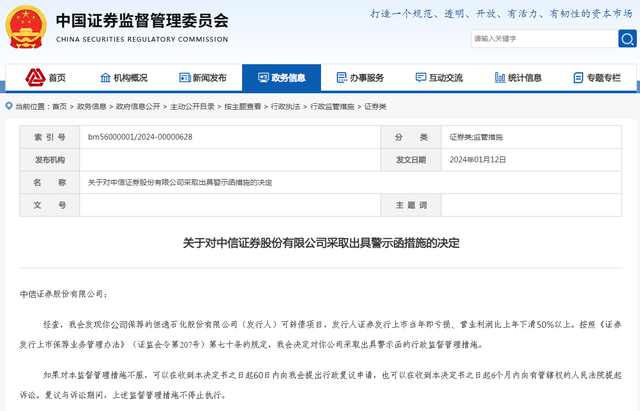
Task: Click the chart icon beside 统计信息
Action: pyautogui.click(x=500, y=78)
